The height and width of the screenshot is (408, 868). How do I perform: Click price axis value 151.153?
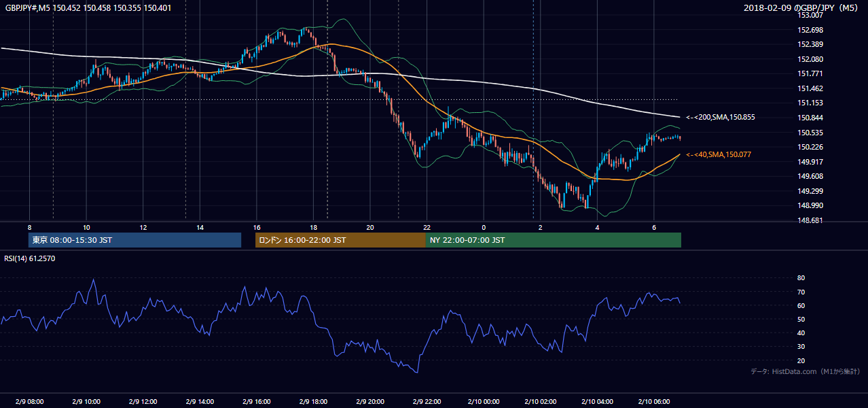[810, 103]
